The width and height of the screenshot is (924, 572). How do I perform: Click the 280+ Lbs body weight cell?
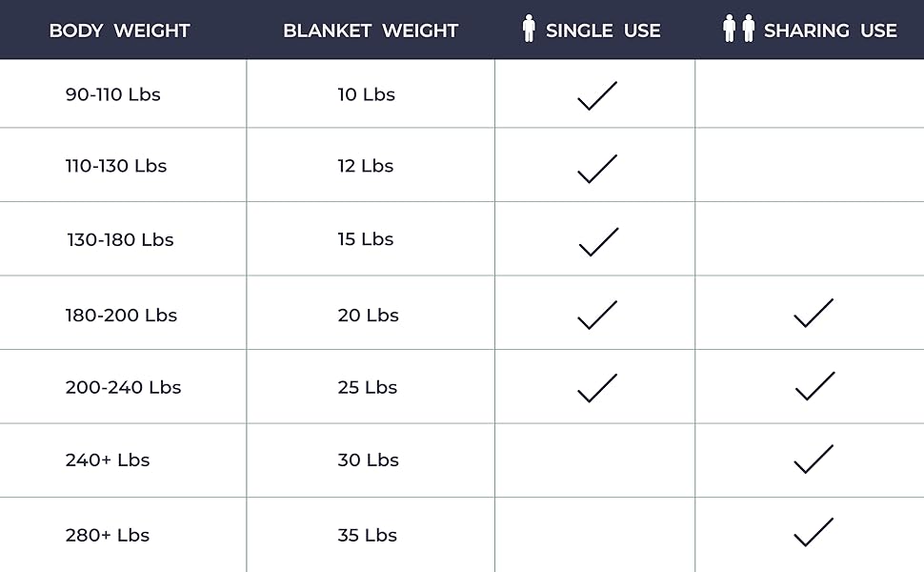click(x=108, y=535)
